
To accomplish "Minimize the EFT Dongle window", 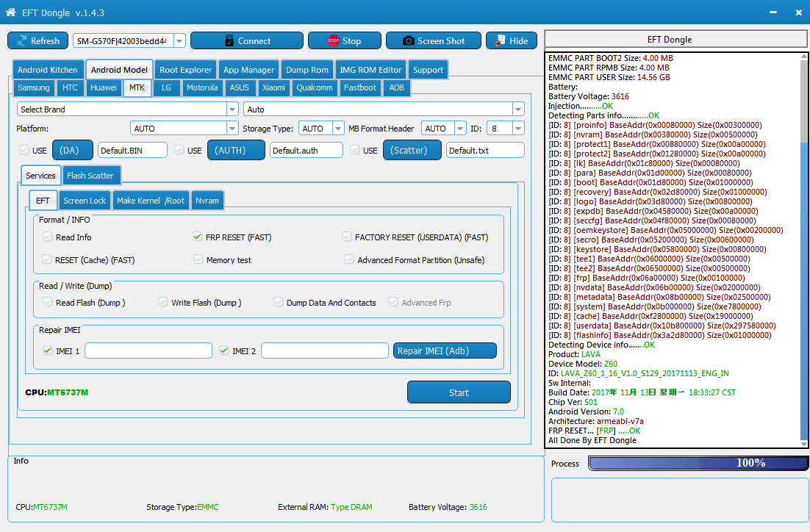I will click(x=773, y=12).
